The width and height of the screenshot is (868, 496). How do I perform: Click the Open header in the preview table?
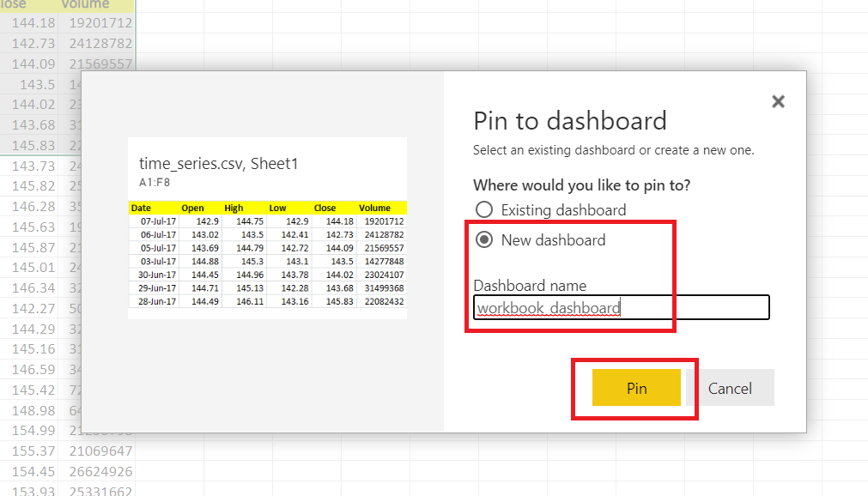click(192, 208)
